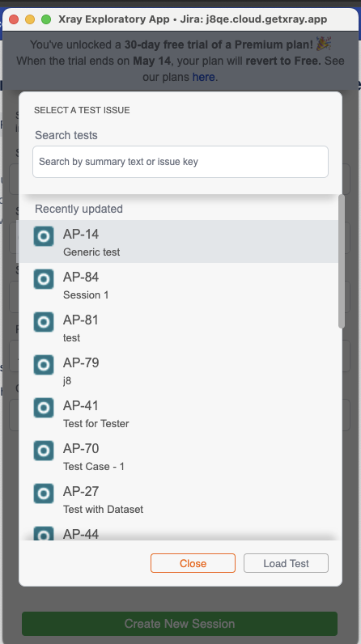The height and width of the screenshot is (644, 361).
Task: Select the AP-14 Generic test entry
Action: 177,241
